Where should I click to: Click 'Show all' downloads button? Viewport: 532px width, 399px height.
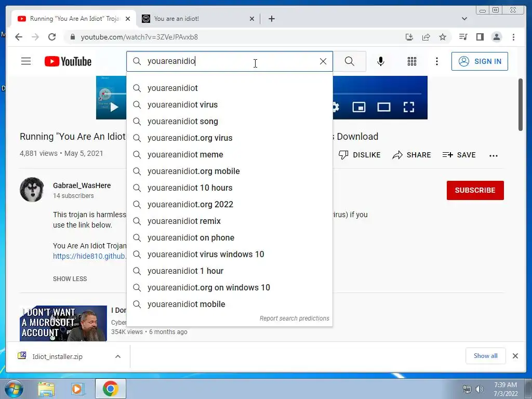click(486, 355)
